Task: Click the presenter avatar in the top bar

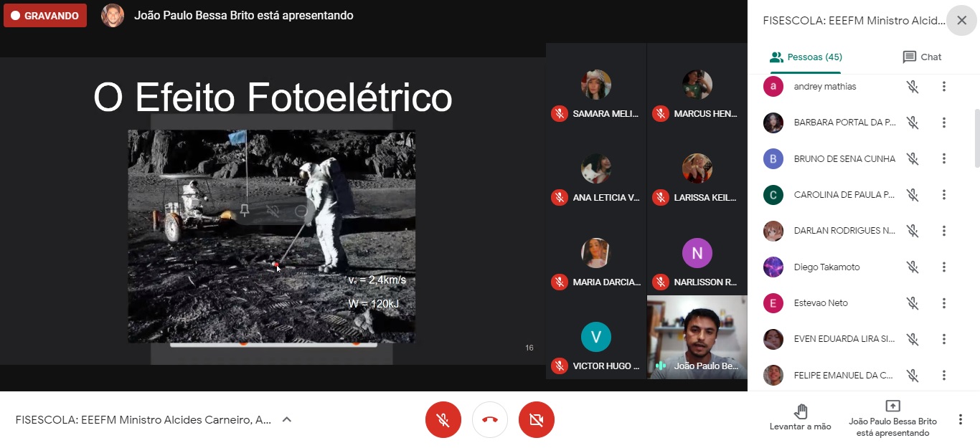Action: (113, 15)
